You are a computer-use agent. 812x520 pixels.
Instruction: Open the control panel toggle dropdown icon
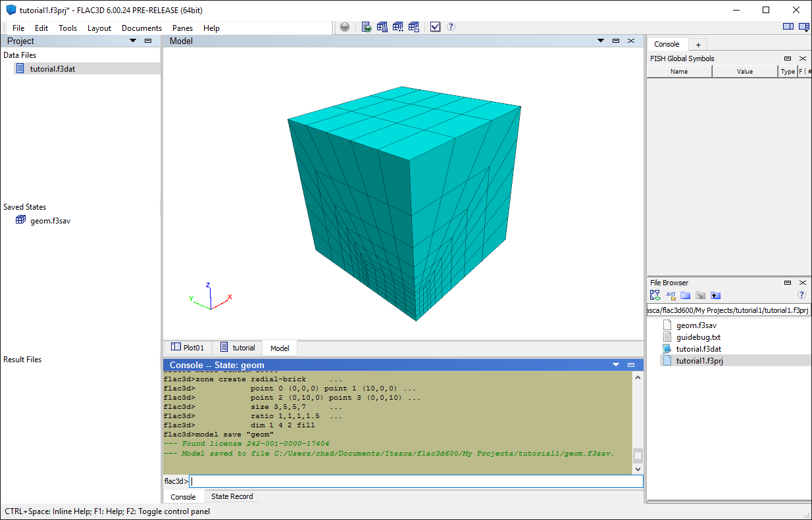[803, 27]
